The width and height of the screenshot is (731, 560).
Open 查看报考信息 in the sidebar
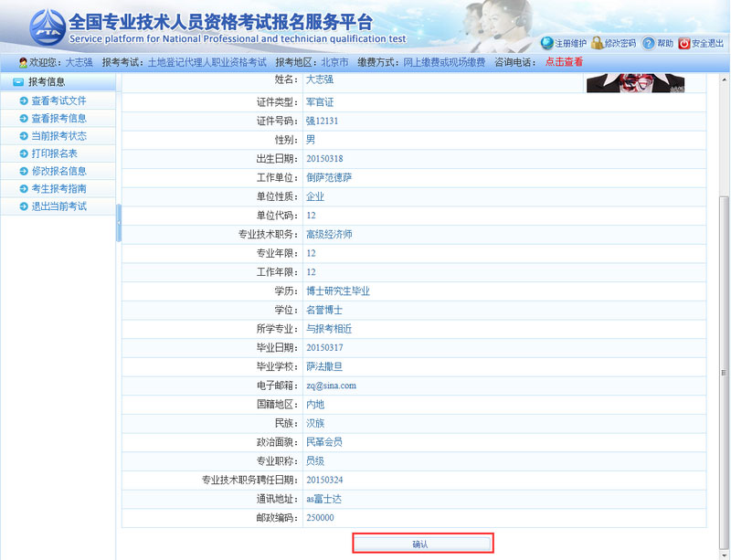click(58, 118)
